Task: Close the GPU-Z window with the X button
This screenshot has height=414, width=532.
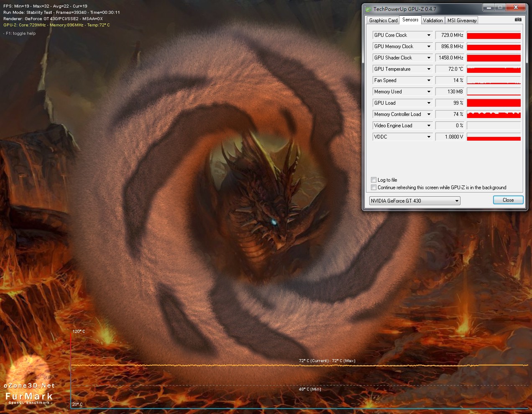Action: point(516,8)
